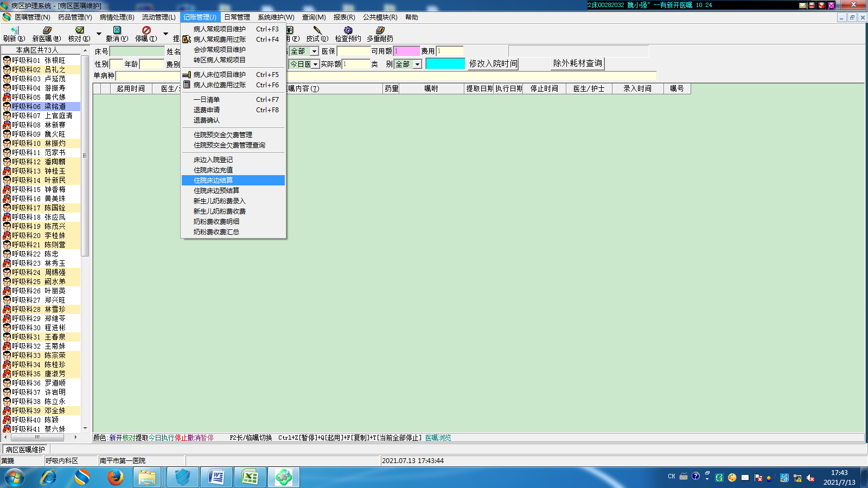The image size is (868, 488).
Task: Click the 起用时间 column header
Action: pos(131,89)
